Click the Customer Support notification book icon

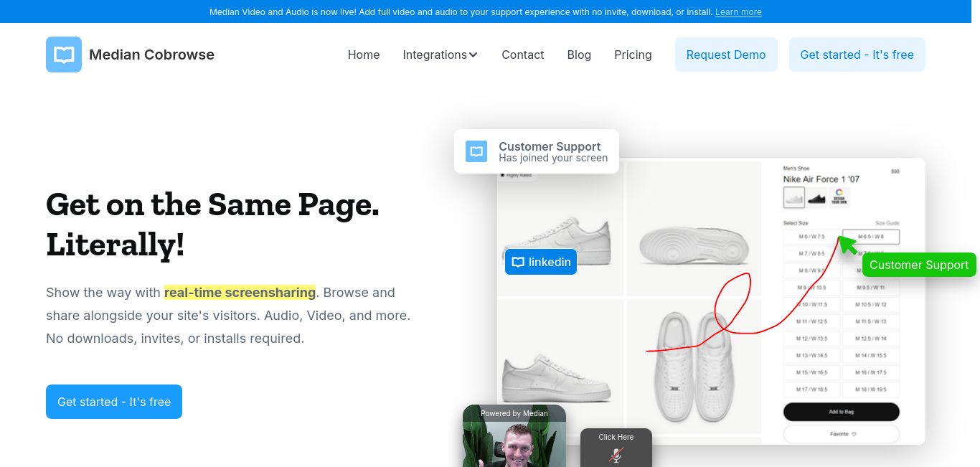[476, 151]
